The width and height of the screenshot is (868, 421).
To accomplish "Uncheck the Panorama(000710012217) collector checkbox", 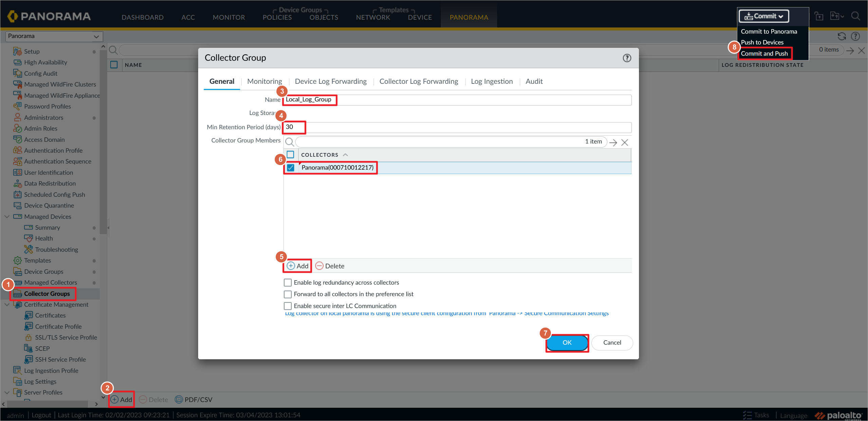I will click(x=291, y=168).
